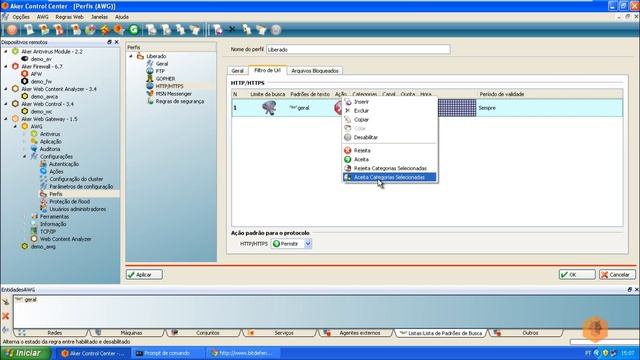Collapse the Aker Web Content Analyzer node
The height and width of the screenshot is (360, 640).
(6, 89)
